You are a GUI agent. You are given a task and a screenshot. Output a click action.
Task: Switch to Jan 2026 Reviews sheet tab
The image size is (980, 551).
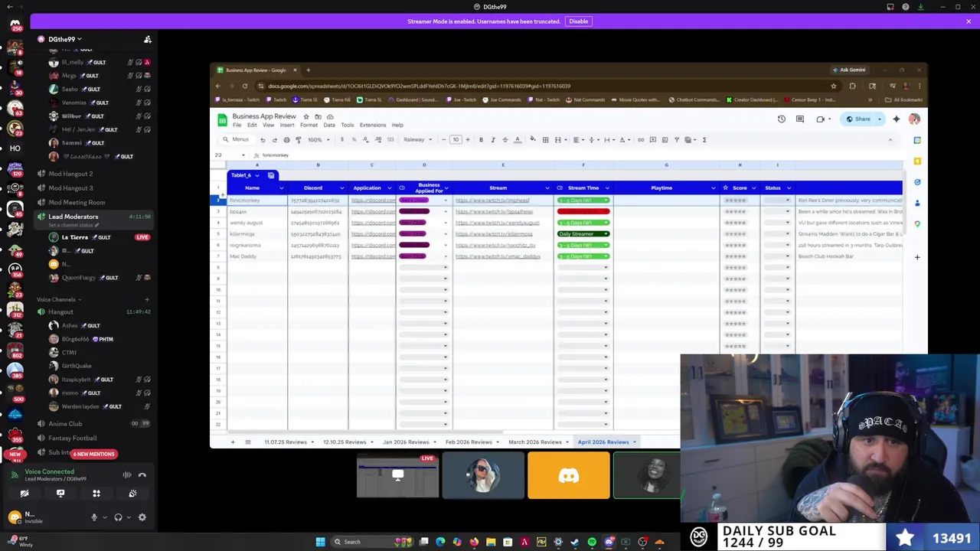tap(406, 442)
